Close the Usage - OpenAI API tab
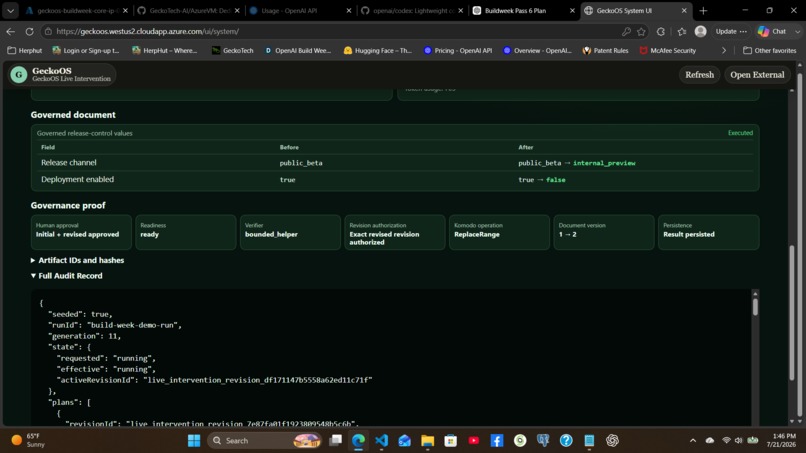Image resolution: width=806 pixels, height=453 pixels. [x=349, y=10]
